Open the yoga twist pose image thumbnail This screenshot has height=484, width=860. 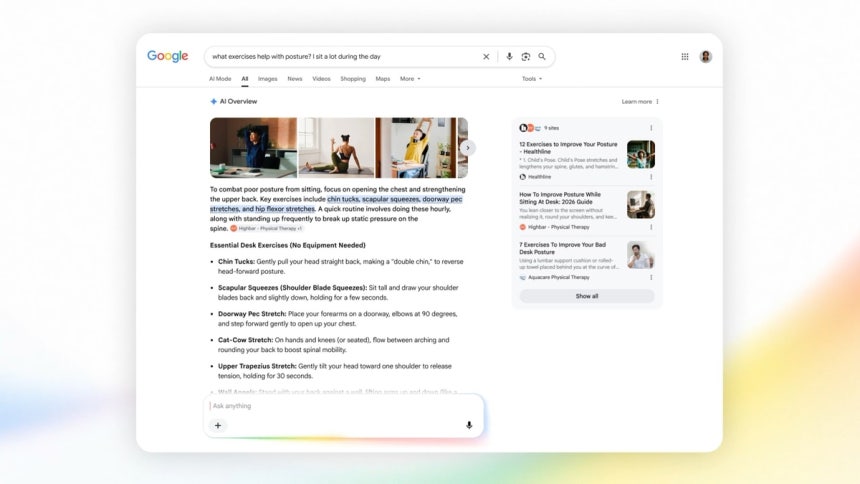tap(336, 148)
